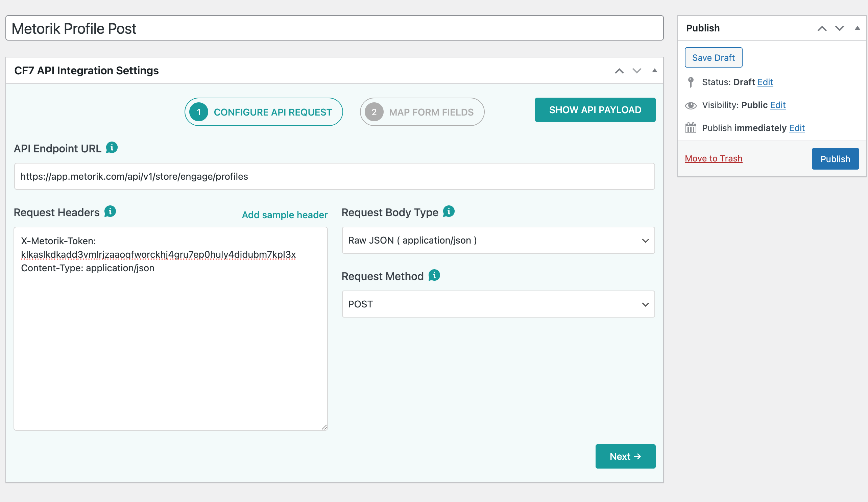Open the Request Body Type dropdown
The height and width of the screenshot is (502, 868).
point(498,240)
